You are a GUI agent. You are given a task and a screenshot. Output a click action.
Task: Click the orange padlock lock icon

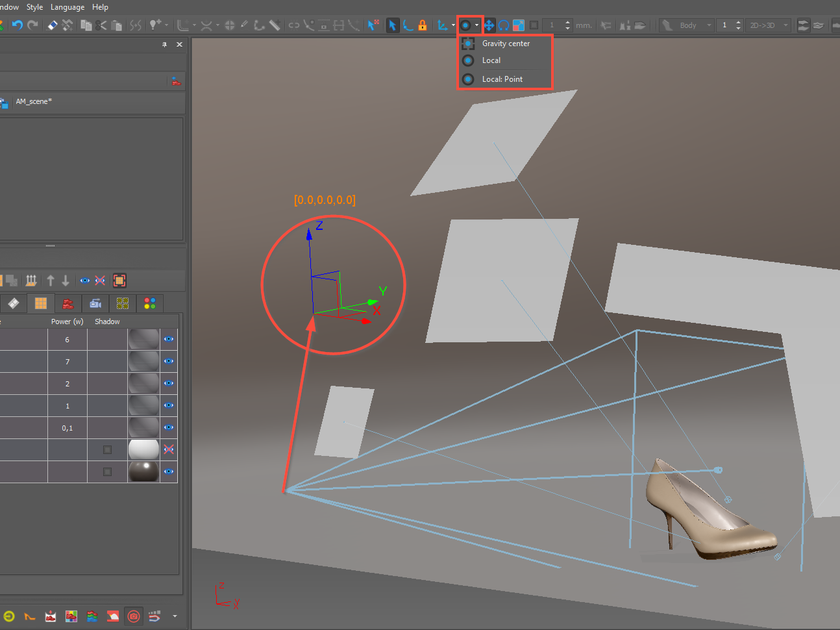click(x=423, y=25)
